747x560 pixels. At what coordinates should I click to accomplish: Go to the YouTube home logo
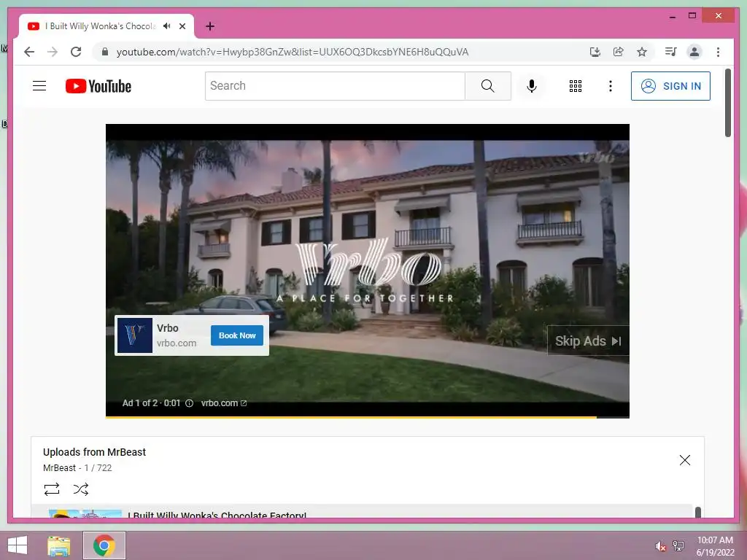coord(98,86)
